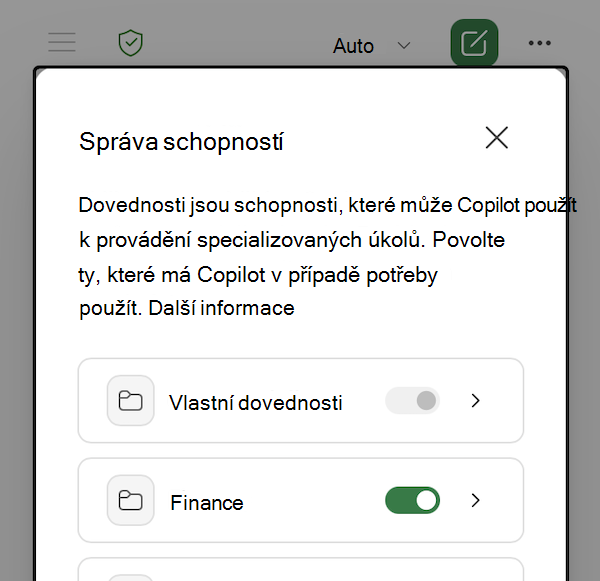The width and height of the screenshot is (600, 581).
Task: Expand Vlastní dovednosti with its chevron
Action: (475, 400)
